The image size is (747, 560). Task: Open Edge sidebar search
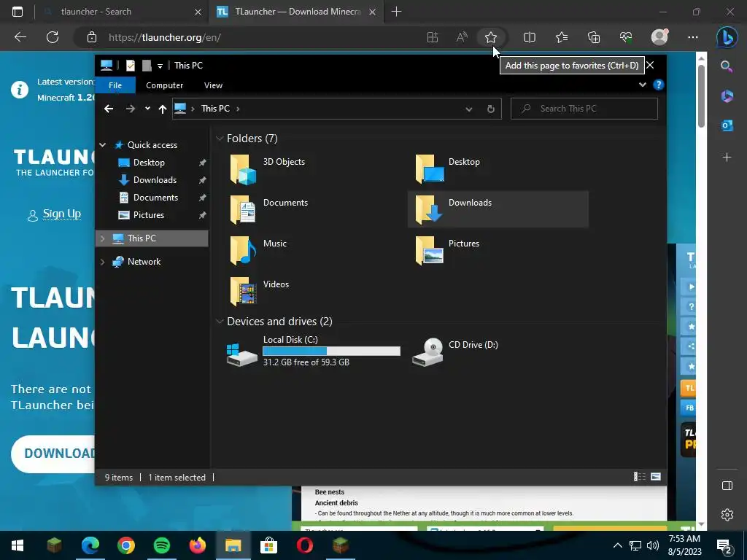pos(727,66)
